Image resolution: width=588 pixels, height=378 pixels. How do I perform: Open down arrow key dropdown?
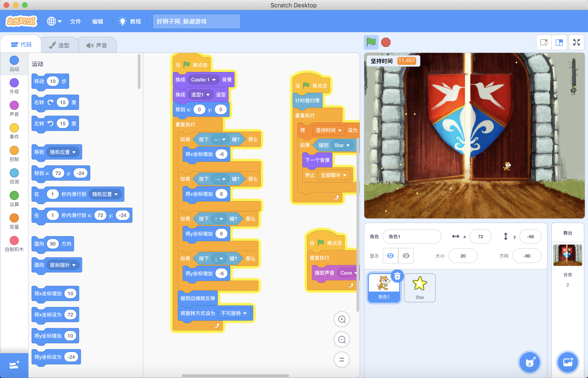pos(219,258)
